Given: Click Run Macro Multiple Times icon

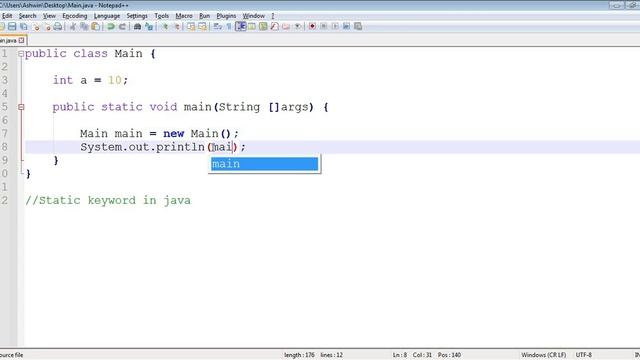Looking at the screenshot, I should click(346, 27).
